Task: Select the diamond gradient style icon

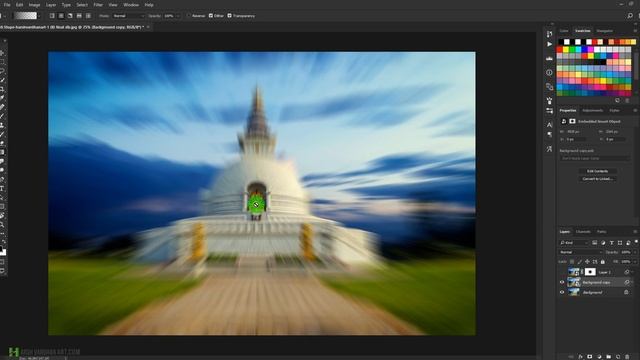Action: pos(88,16)
